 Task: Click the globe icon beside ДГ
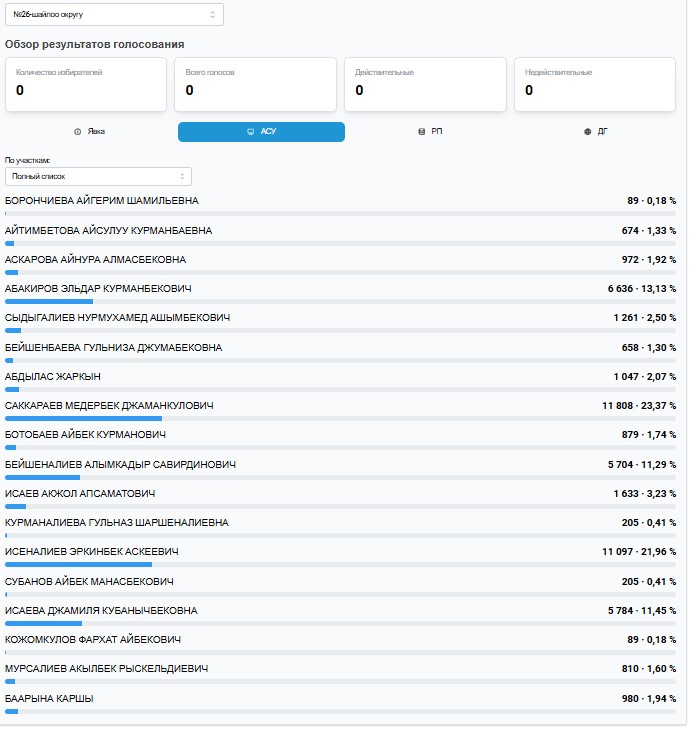[588, 132]
